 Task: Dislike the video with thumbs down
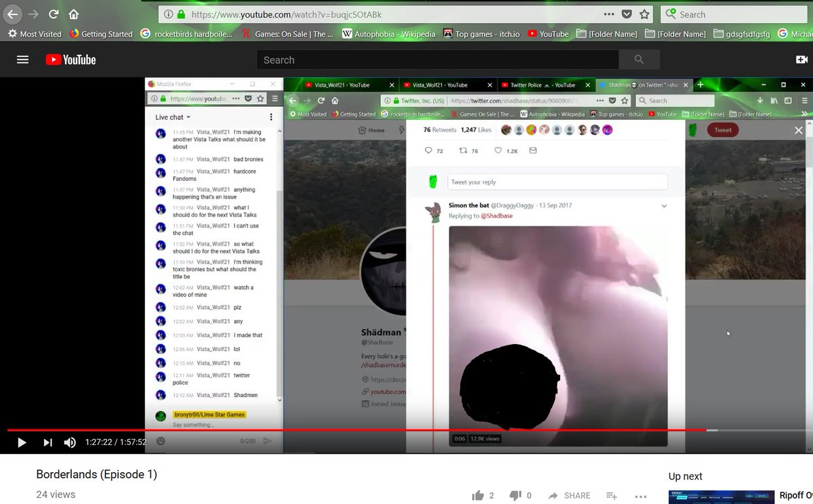tap(515, 495)
